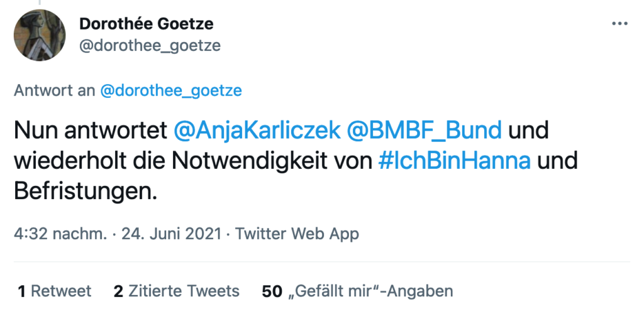644x319 pixels.
Task: View the 1 Retweet list
Action: click(x=55, y=291)
